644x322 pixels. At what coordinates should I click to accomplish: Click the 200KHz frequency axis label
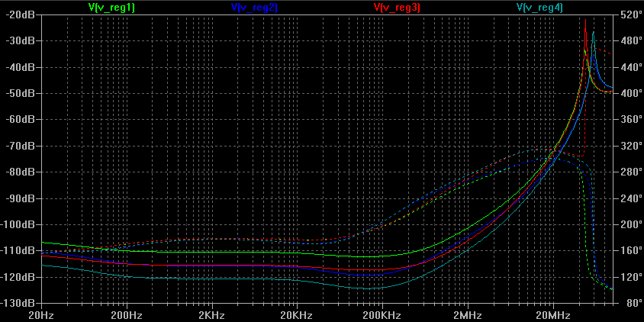point(382,315)
